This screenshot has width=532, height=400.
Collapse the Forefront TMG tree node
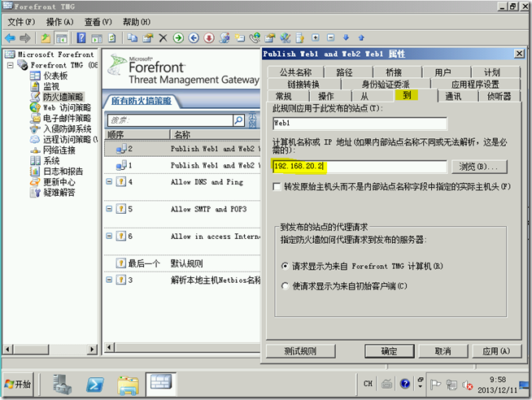[x=11, y=65]
